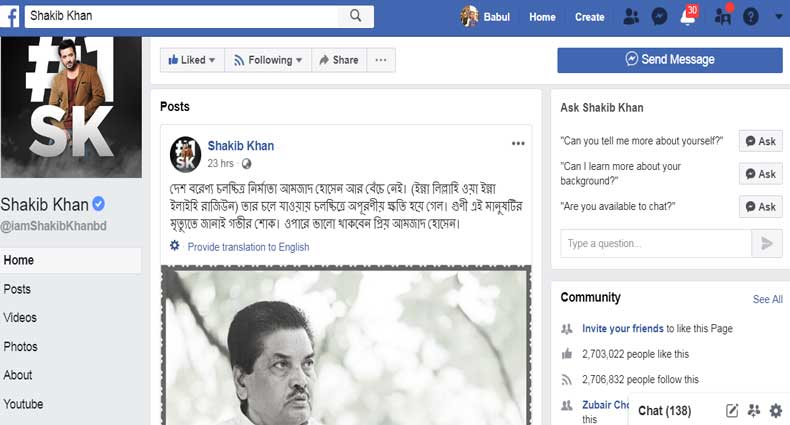Open the Messenger icon in top bar

click(x=659, y=17)
